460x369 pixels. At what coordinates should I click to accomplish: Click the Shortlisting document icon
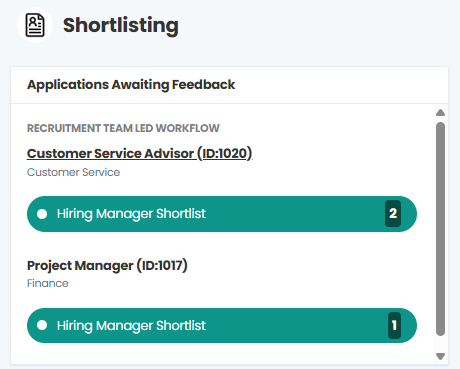tap(35, 25)
